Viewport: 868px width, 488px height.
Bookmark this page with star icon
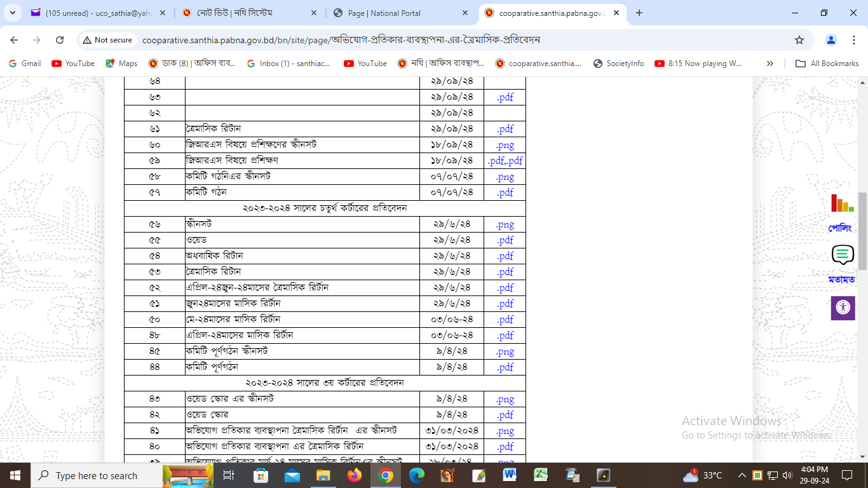pyautogui.click(x=799, y=40)
